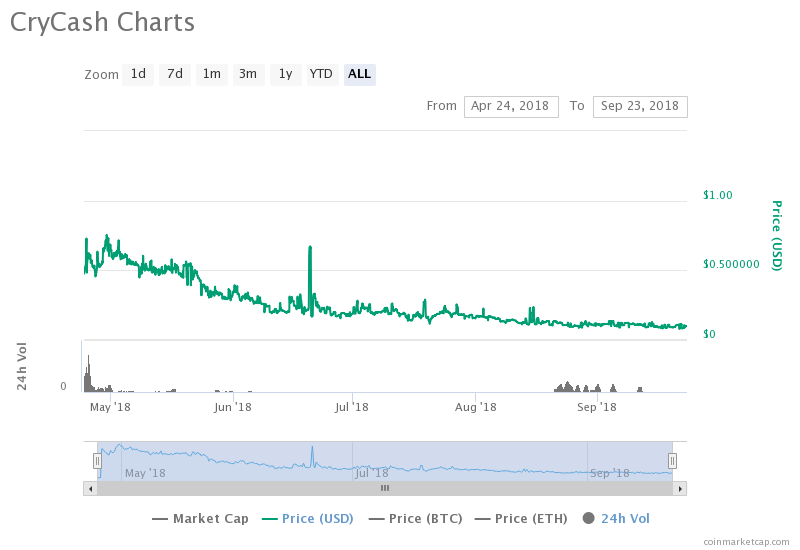This screenshot has height=550, width=800.
Task: Click the Sep '18 x-axis label
Action: [596, 407]
